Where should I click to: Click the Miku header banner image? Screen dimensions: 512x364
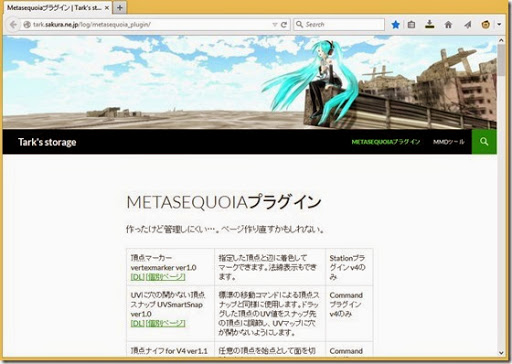pos(249,82)
